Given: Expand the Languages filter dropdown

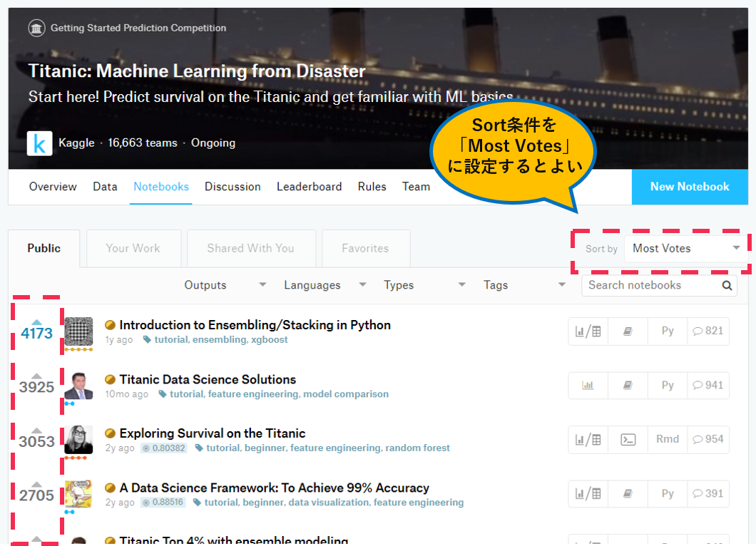Looking at the screenshot, I should point(325,285).
